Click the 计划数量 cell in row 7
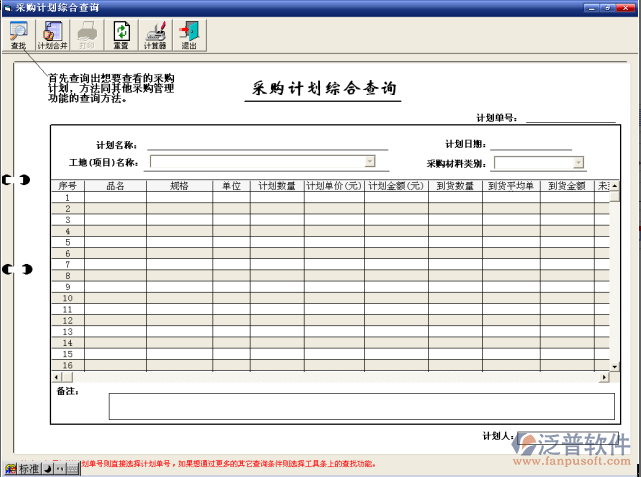Screen dimensions: 641x477 click(277, 264)
